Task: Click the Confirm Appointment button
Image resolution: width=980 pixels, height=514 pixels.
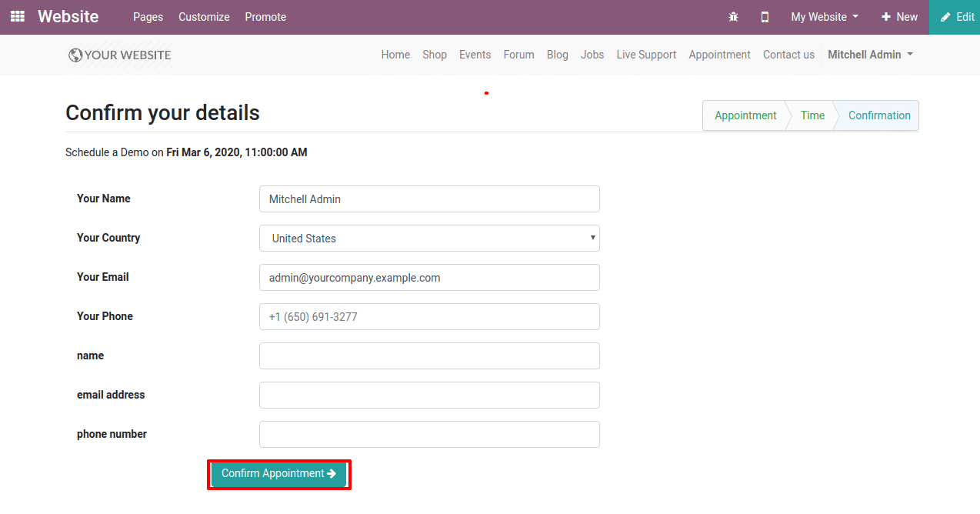Action: click(279, 474)
